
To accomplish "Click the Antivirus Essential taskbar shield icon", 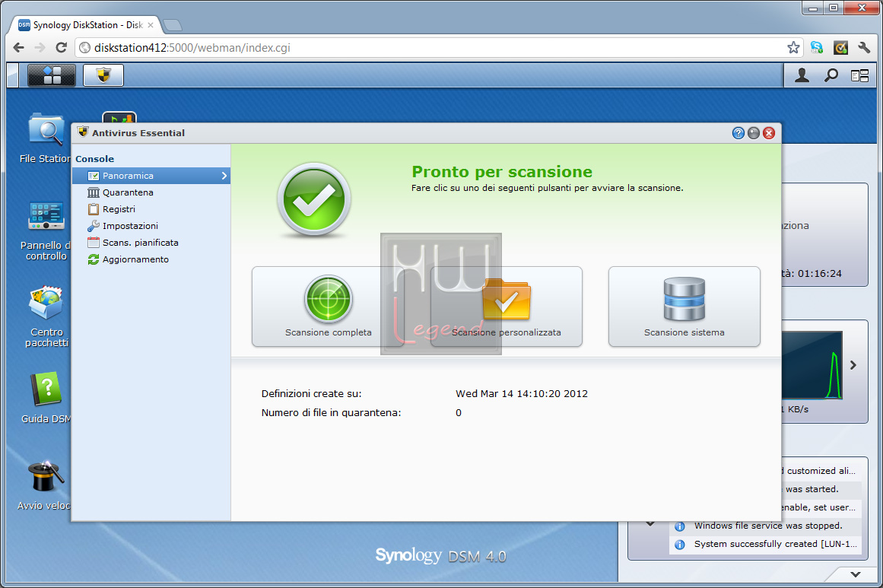I will click(x=103, y=75).
